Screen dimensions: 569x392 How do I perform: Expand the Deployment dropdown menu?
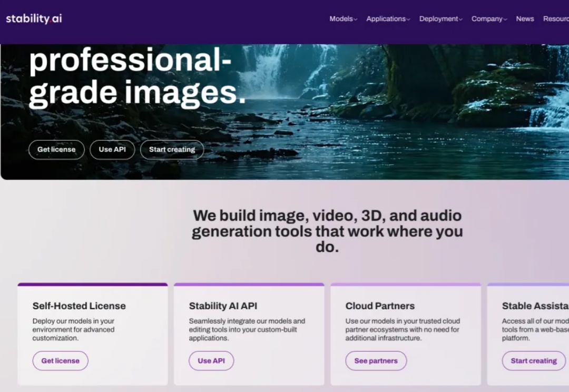[440, 19]
